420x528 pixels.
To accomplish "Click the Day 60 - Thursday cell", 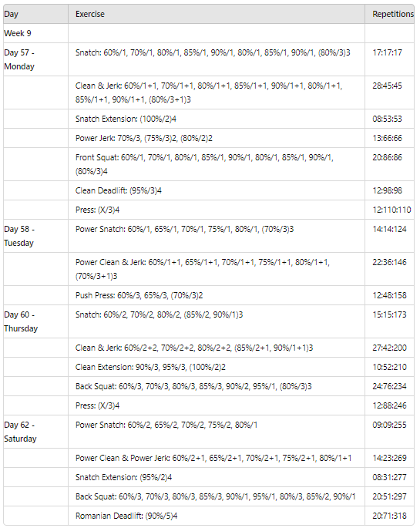I will tap(35, 321).
